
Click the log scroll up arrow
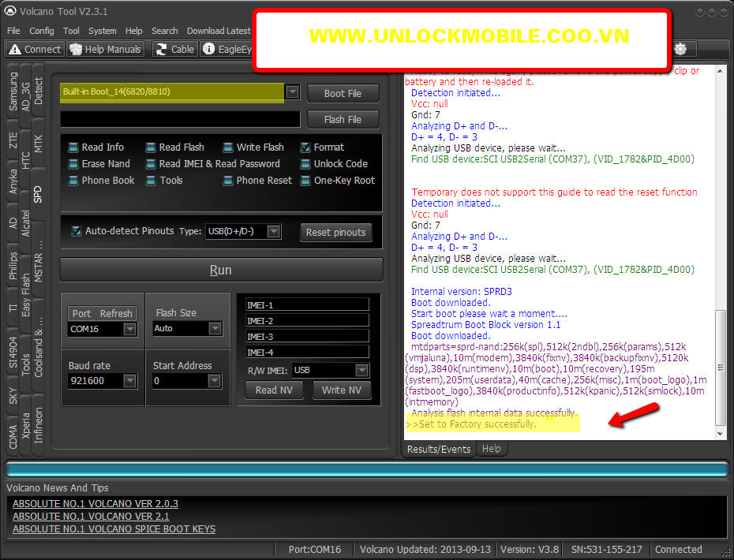pyautogui.click(x=721, y=71)
